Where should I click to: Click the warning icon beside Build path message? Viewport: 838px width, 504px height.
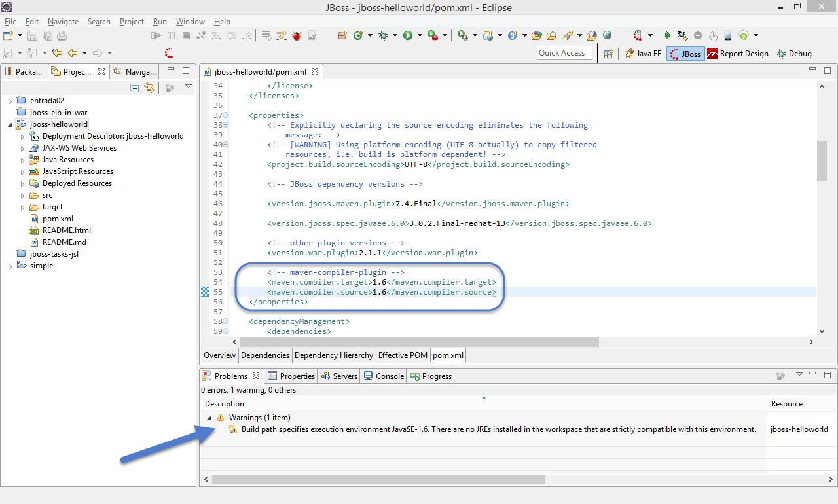pos(232,429)
